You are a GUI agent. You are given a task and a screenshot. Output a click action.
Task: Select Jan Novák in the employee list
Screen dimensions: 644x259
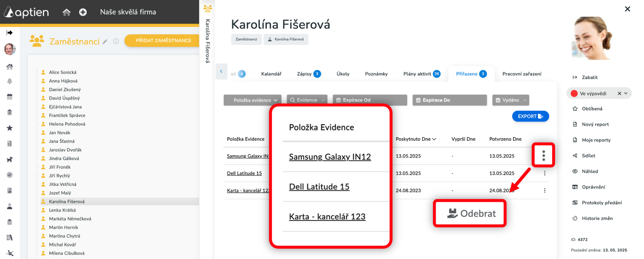coord(59,133)
